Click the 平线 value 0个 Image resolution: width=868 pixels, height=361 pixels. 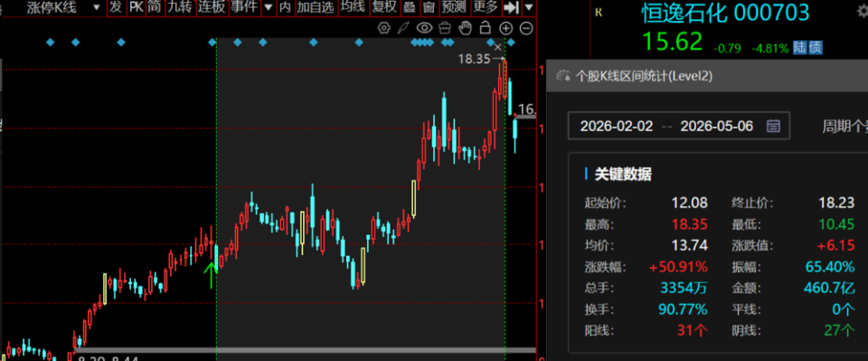(x=844, y=309)
